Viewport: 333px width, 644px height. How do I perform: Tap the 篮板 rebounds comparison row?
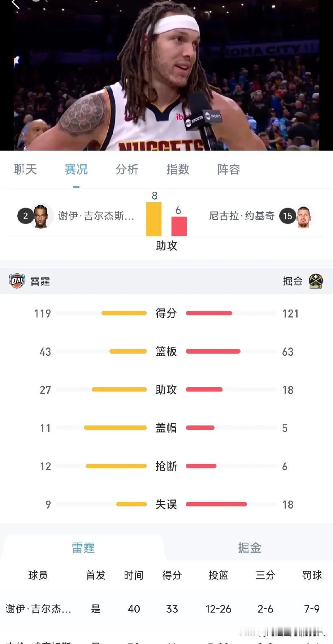pos(166,351)
